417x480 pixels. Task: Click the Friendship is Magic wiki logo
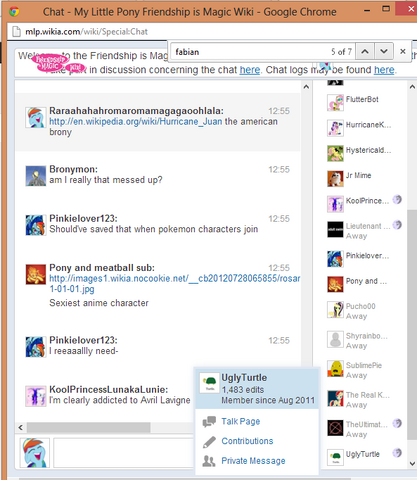point(59,63)
